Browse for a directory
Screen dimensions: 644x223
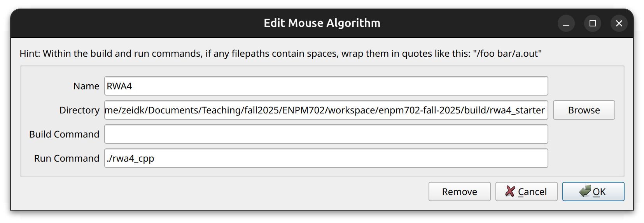pos(584,110)
